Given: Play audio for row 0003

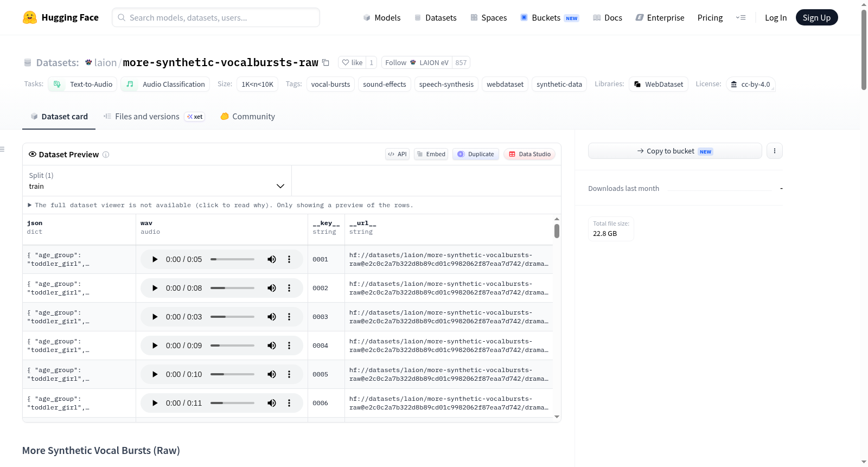Looking at the screenshot, I should [155, 317].
